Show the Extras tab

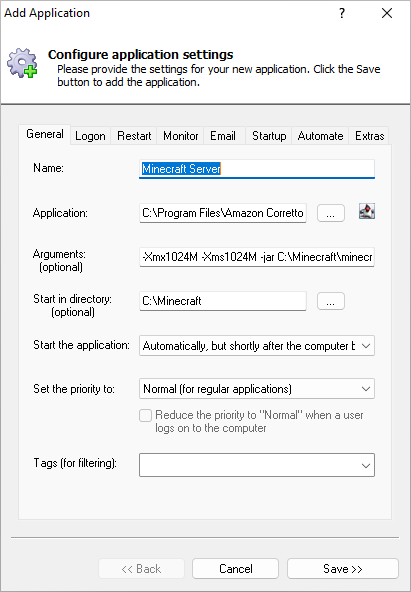coord(369,136)
